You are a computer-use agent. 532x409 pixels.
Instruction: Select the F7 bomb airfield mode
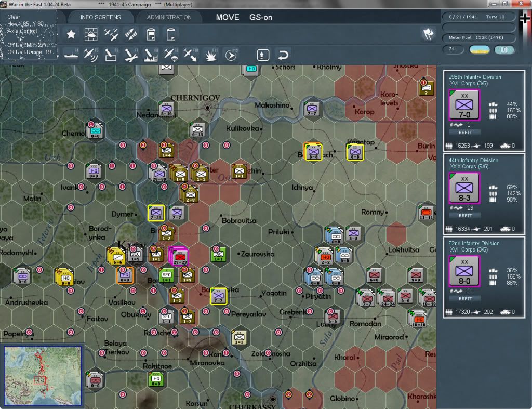(x=131, y=55)
